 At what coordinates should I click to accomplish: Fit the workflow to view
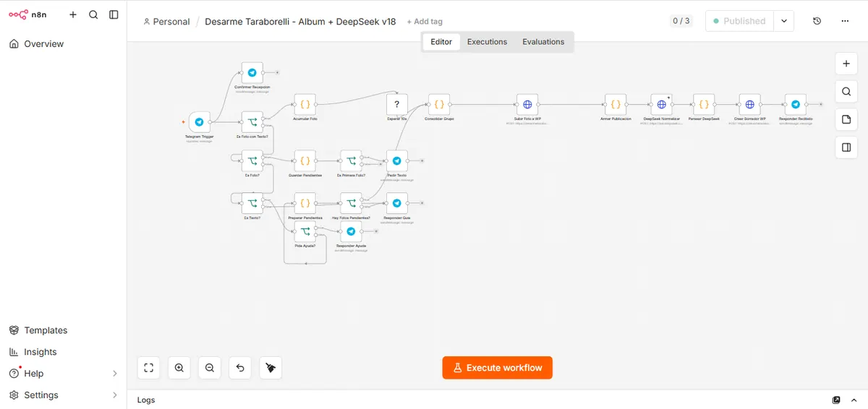148,368
